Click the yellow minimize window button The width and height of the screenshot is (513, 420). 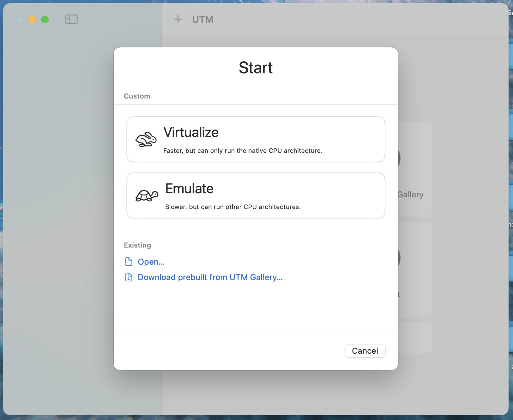tap(32, 20)
